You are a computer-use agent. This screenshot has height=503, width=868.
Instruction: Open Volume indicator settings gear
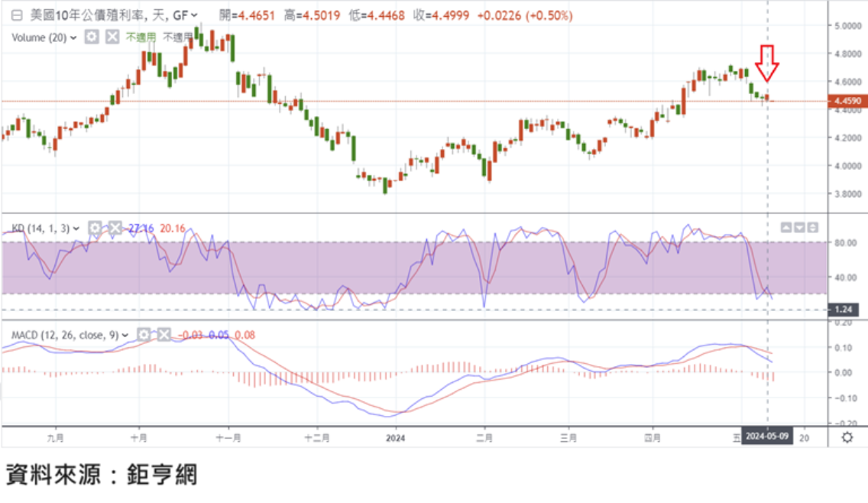point(92,37)
